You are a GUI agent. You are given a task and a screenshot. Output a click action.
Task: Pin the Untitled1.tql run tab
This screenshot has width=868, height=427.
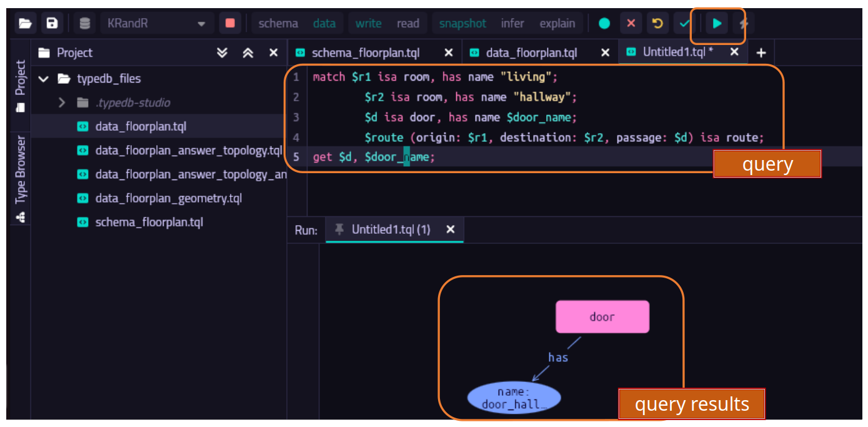coord(339,229)
